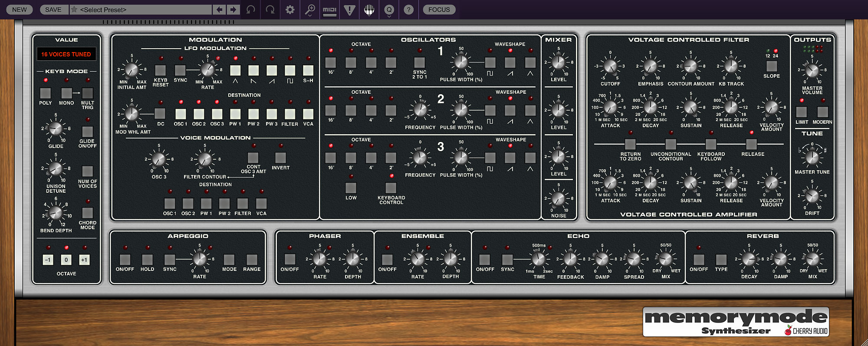Viewport: 868px width, 346px height.
Task: Open the zoom magnifier dropdown
Action: pos(310,10)
